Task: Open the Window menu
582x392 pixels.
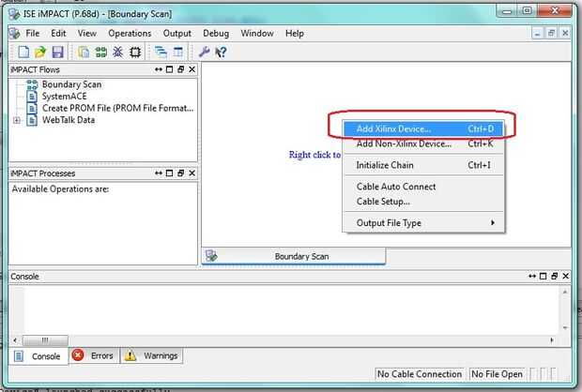Action: (257, 34)
